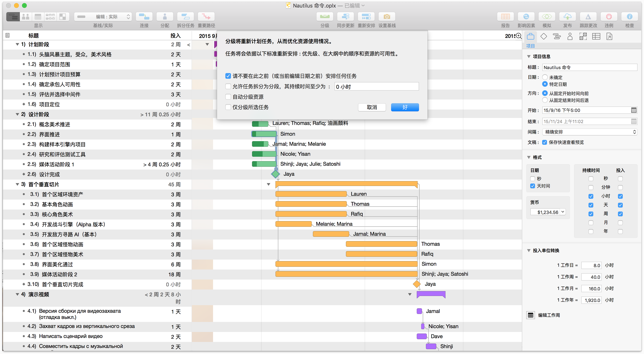The image size is (644, 354).
Task: Click the minimum duration 0 小时 field
Action: click(x=376, y=87)
